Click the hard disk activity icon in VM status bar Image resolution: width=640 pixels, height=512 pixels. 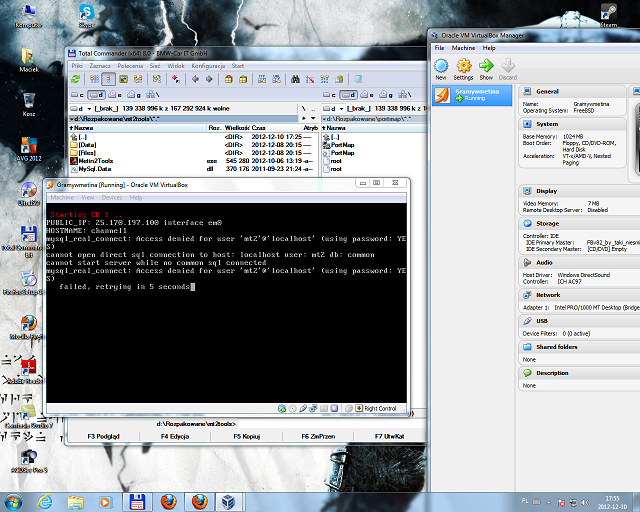coord(282,408)
